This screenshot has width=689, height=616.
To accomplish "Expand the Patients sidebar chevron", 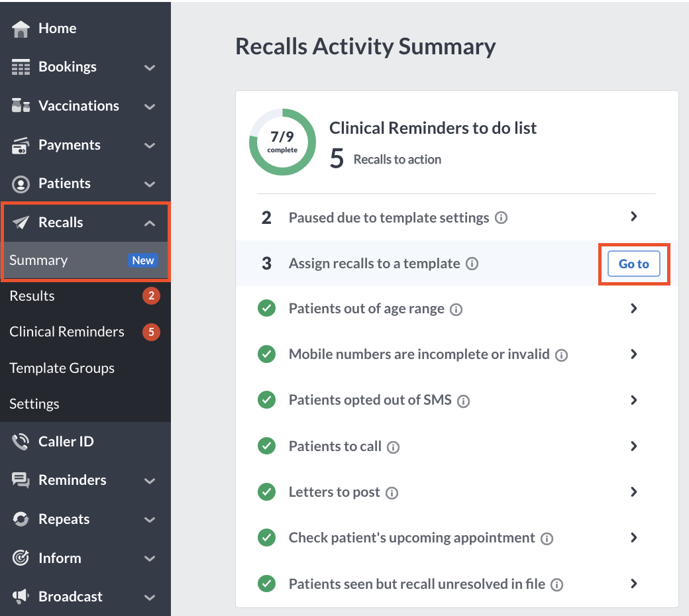I will pyautogui.click(x=150, y=185).
